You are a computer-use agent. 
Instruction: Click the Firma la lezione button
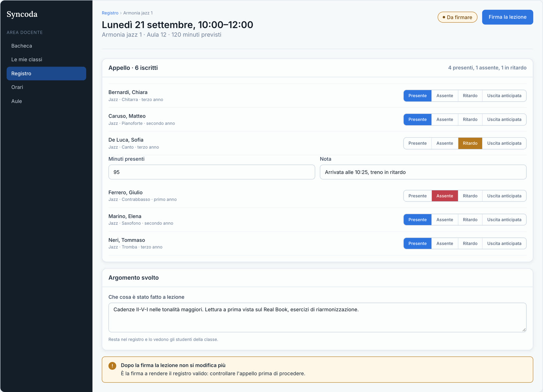(x=507, y=17)
